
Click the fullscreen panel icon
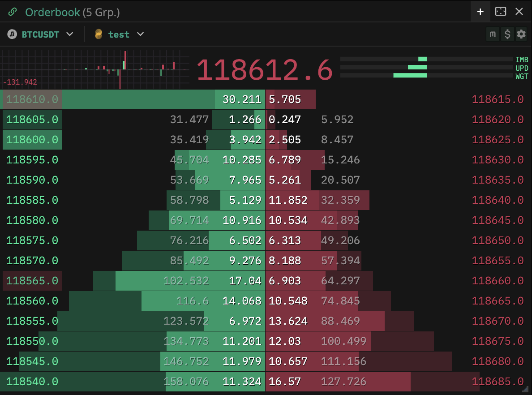point(500,12)
